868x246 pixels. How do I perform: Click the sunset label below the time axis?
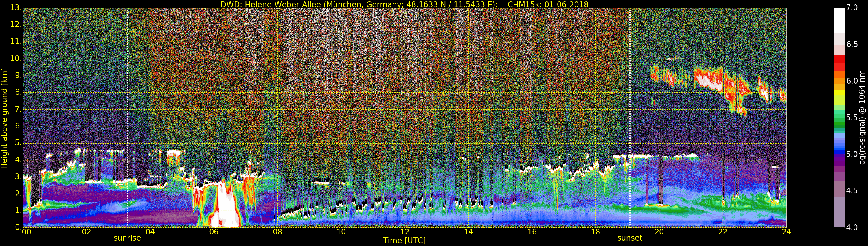(x=629, y=238)
